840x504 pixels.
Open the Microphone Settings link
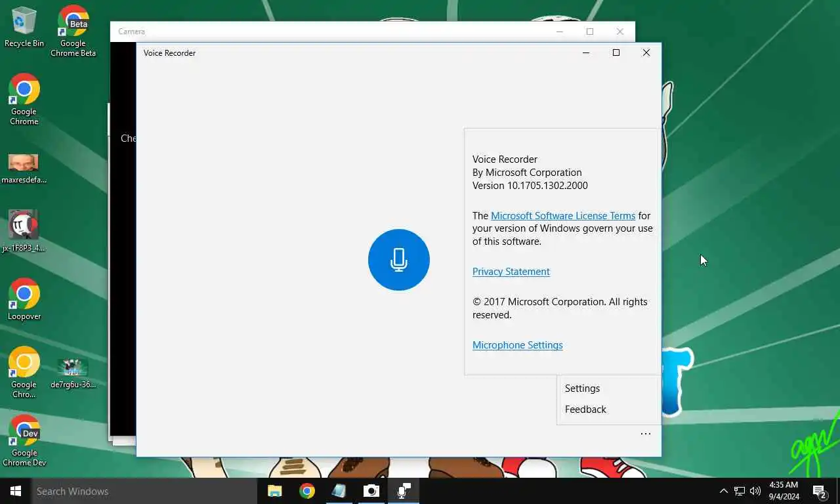click(x=518, y=345)
